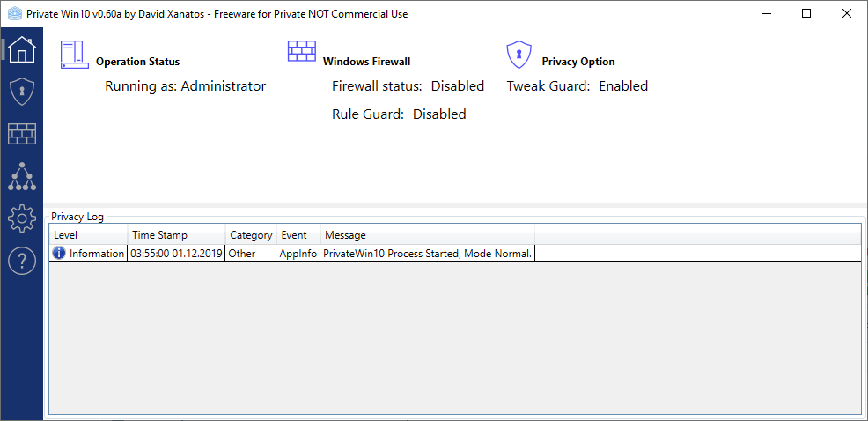868x421 pixels.
Task: Click the Privacy Option shield icon
Action: coord(519,55)
